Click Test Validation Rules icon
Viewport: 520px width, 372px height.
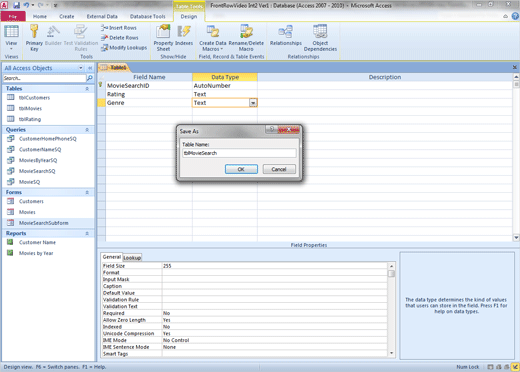coord(81,37)
